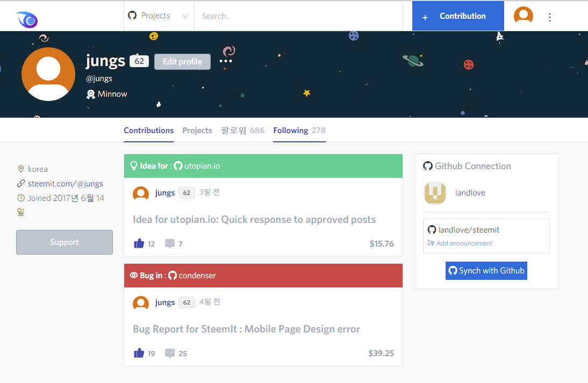The height and width of the screenshot is (383, 588).
Task: Switch to the Projects tab
Action: coord(197,131)
